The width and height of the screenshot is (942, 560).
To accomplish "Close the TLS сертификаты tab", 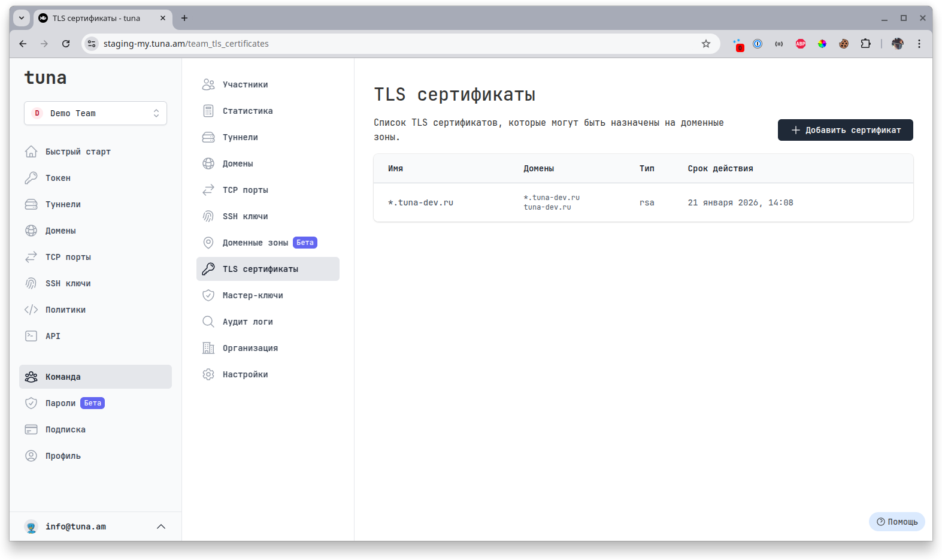I will click(163, 18).
